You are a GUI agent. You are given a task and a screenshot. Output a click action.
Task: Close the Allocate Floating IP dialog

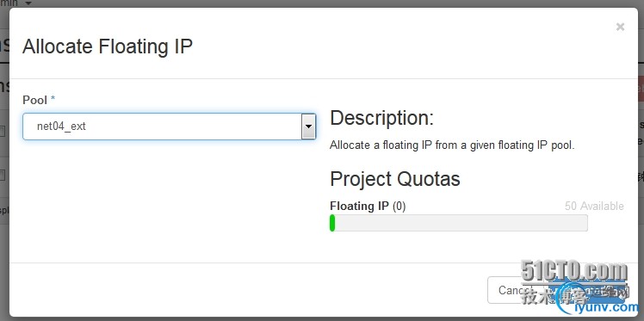620,27
